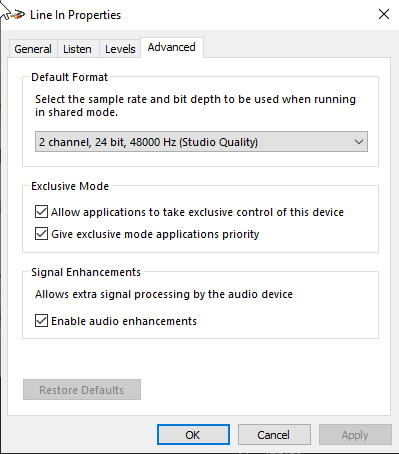The height and width of the screenshot is (454, 399).
Task: Toggle Allow applications exclusive control checkbox
Action: 41,212
